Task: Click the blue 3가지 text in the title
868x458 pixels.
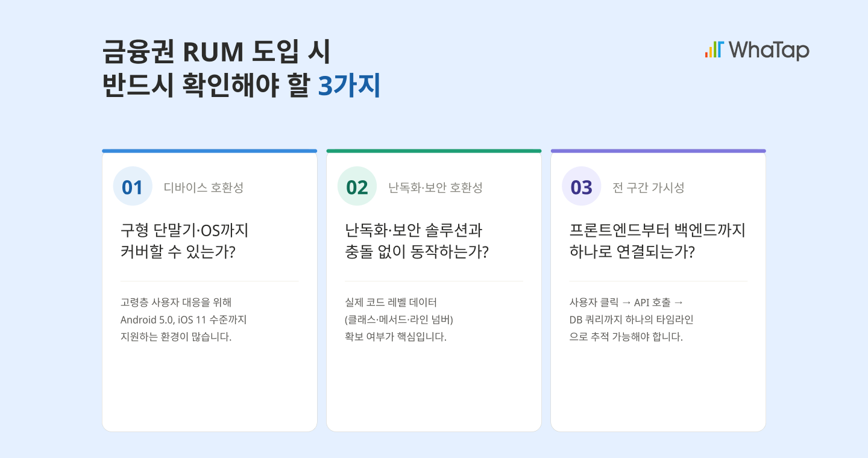Action: coord(349,87)
